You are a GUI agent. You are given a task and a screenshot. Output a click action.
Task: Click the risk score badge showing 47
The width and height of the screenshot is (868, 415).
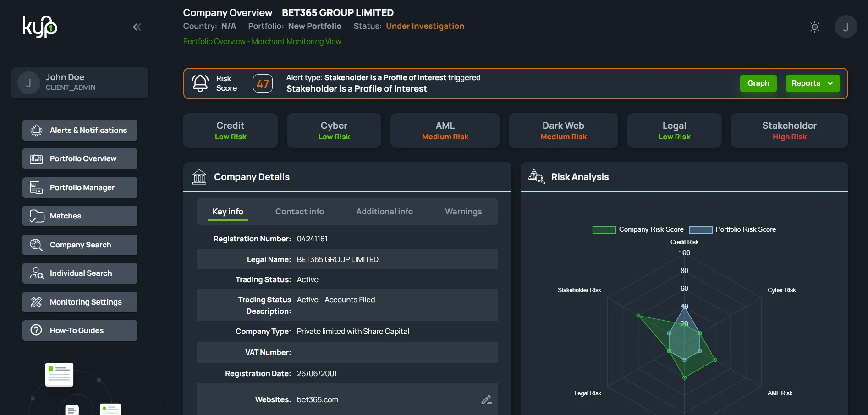(263, 84)
